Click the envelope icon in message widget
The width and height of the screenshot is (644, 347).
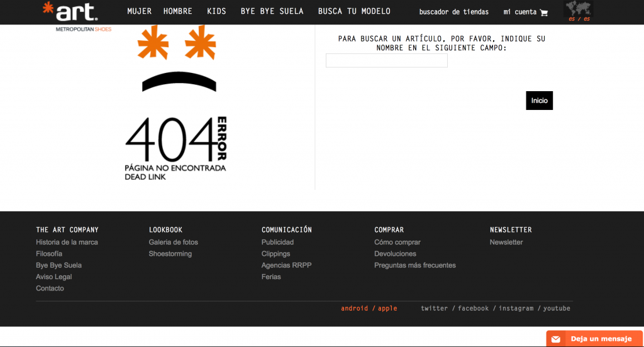click(555, 339)
